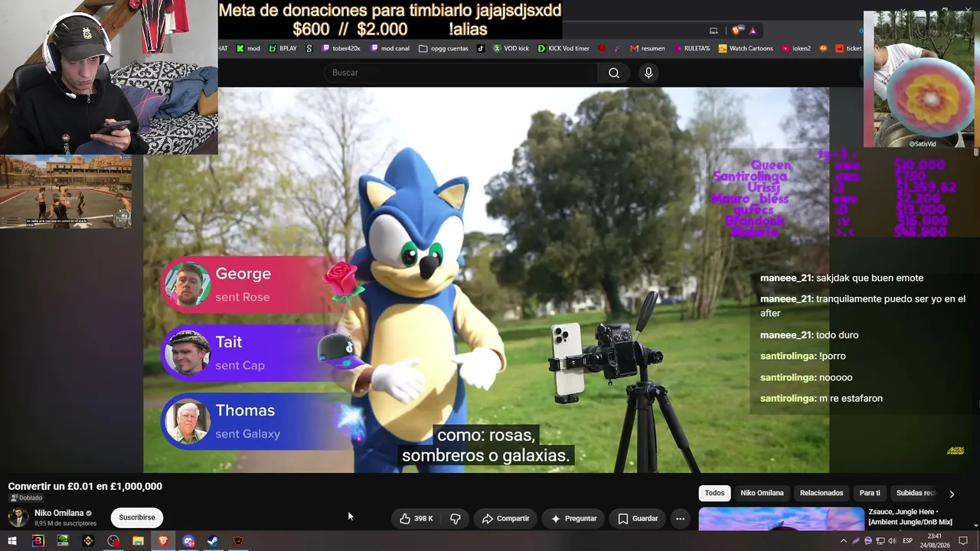Open the VOD kick bookmark

(x=511, y=48)
